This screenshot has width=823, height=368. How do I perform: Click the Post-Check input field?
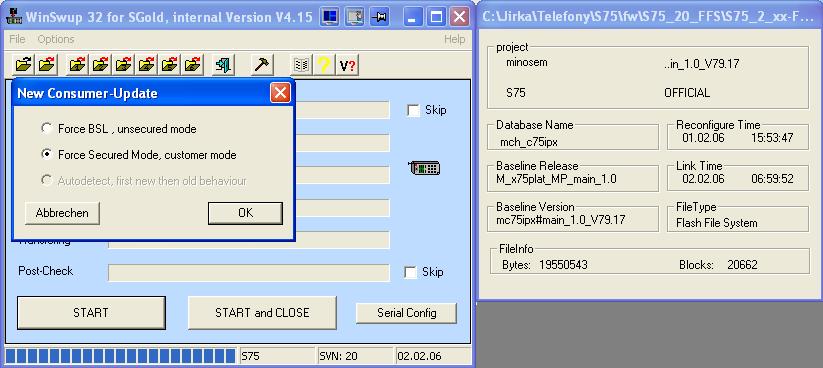tap(249, 273)
